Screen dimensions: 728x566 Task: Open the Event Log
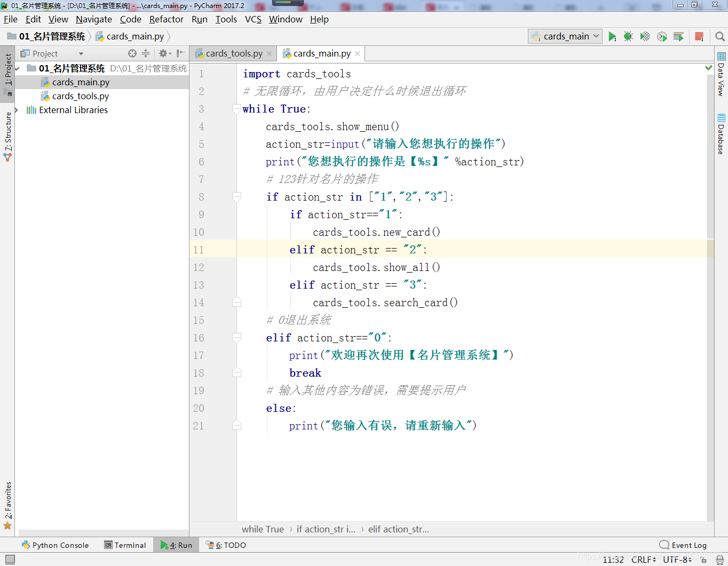click(683, 545)
